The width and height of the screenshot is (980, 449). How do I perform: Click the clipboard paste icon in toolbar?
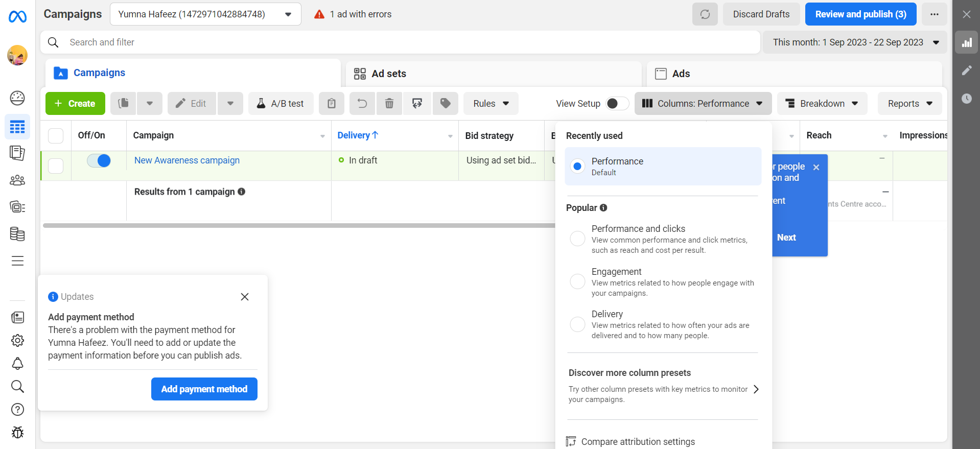click(332, 104)
